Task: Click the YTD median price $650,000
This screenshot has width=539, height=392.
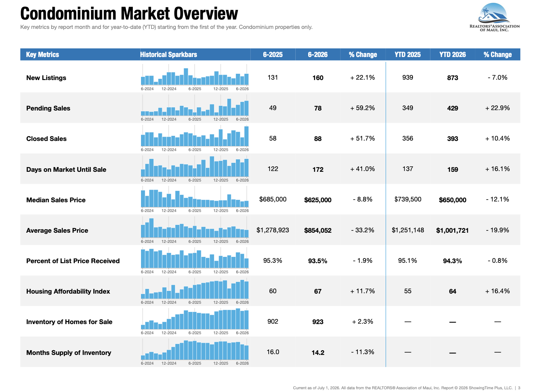Action: click(453, 200)
